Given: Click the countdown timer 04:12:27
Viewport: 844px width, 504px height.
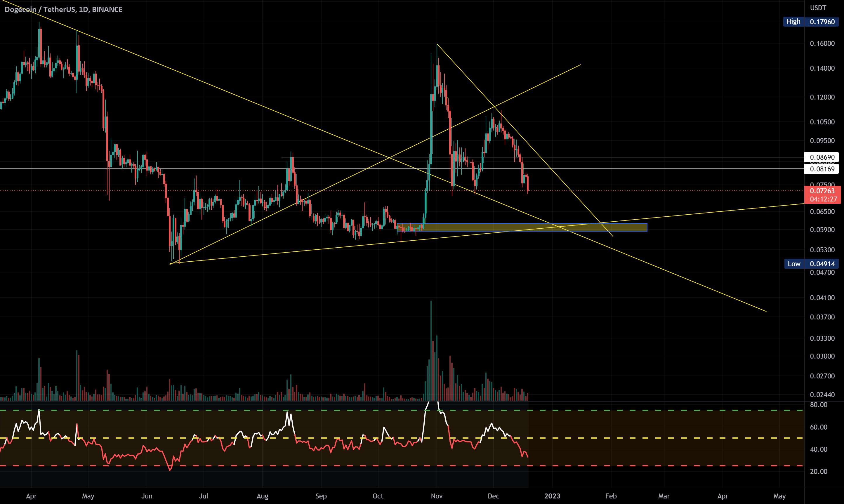Looking at the screenshot, I should tap(824, 199).
